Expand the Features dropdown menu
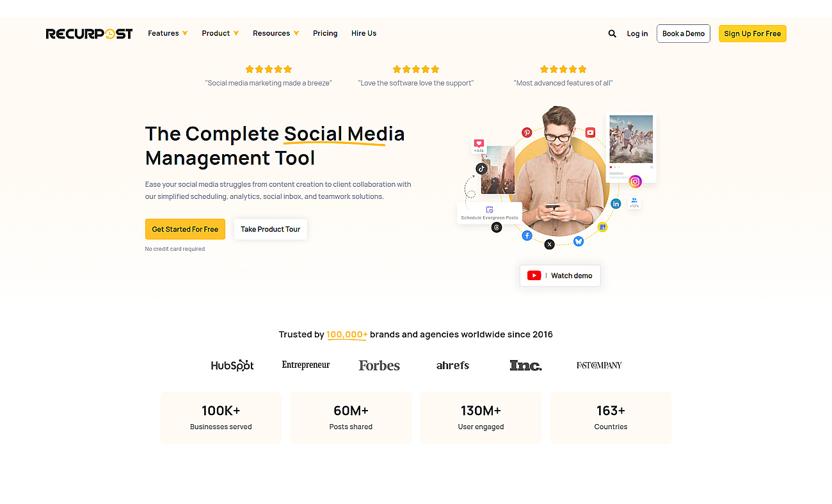The image size is (832, 504). [168, 33]
